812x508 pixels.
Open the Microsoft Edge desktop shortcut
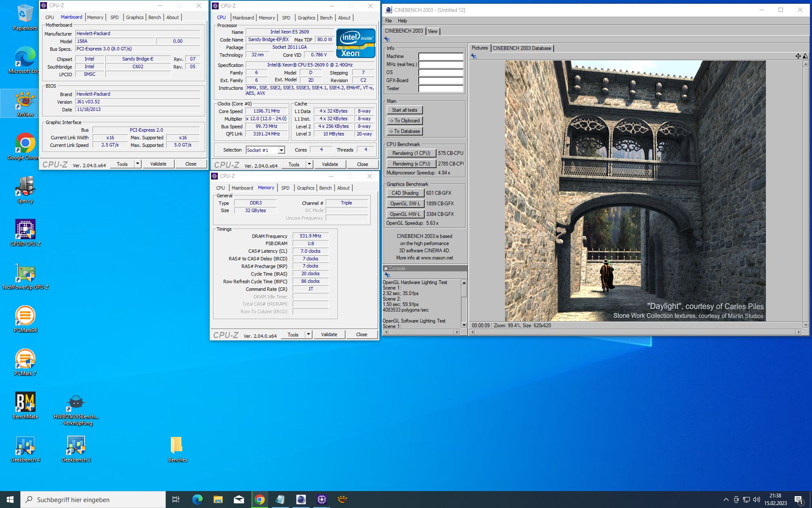point(25,60)
